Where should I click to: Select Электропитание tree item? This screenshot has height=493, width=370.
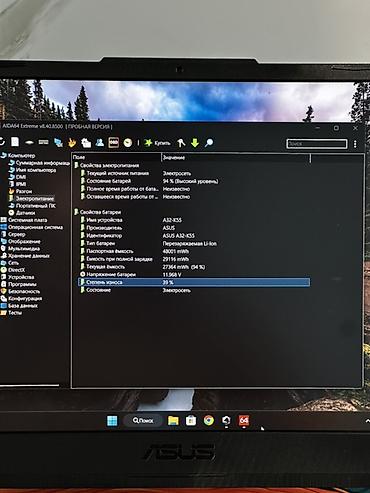point(31,198)
